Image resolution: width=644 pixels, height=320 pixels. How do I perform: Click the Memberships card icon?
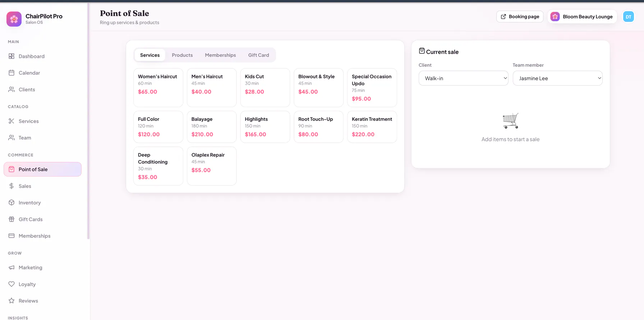pyautogui.click(x=11, y=236)
